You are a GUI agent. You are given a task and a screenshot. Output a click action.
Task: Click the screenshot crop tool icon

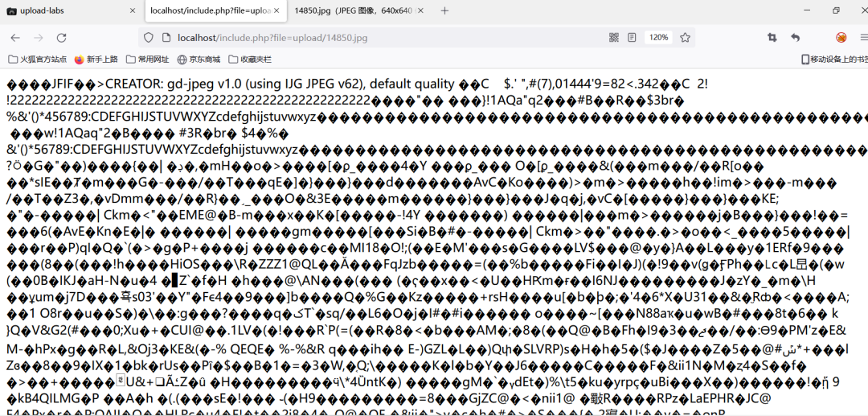tap(772, 38)
